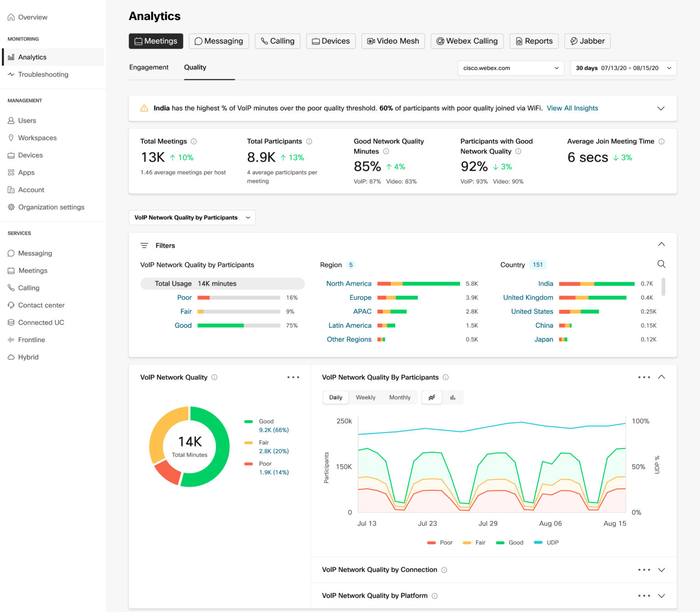The width and height of the screenshot is (700, 612).
Task: Switch chart to line graph view icon
Action: pyautogui.click(x=432, y=397)
